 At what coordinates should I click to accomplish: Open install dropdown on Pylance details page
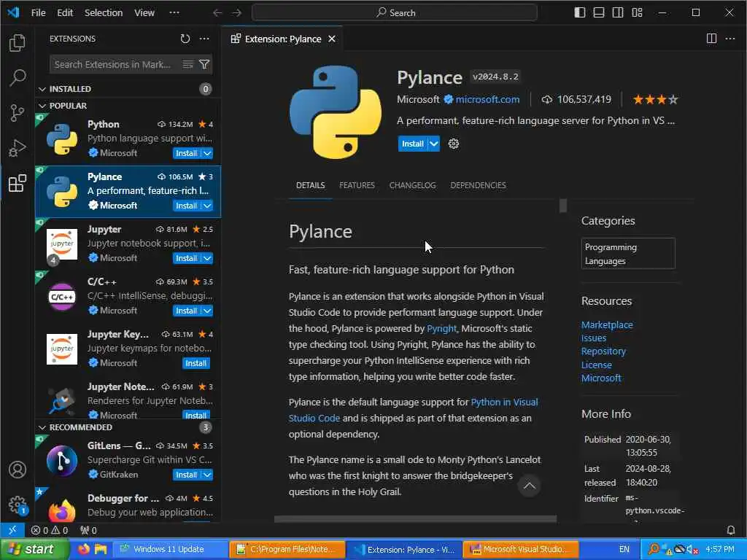click(x=433, y=144)
